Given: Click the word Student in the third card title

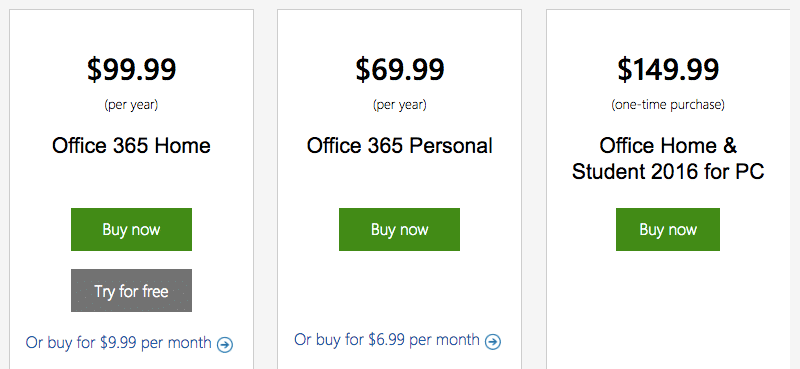Looking at the screenshot, I should tap(605, 172).
